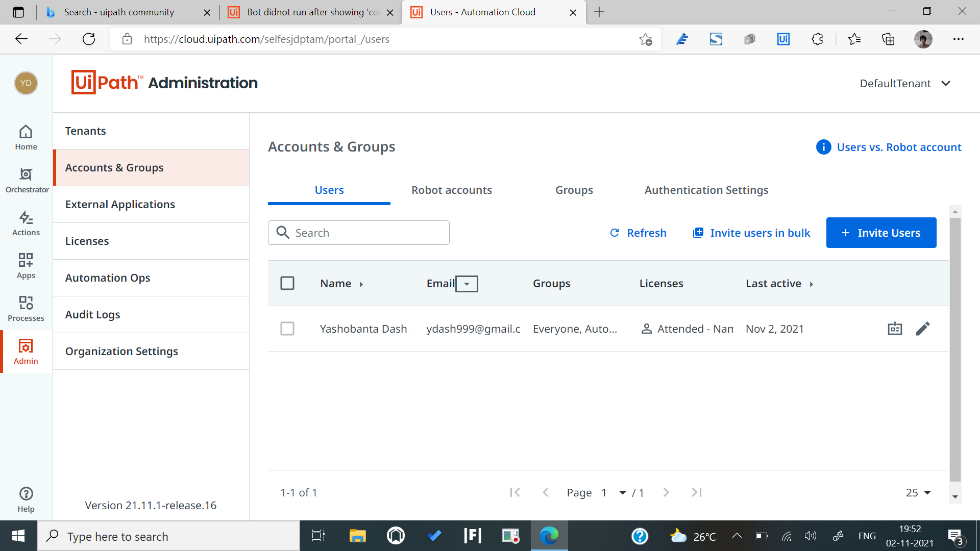Viewport: 980px width, 551px height.
Task: Select all users with the header checkbox
Action: click(x=287, y=283)
